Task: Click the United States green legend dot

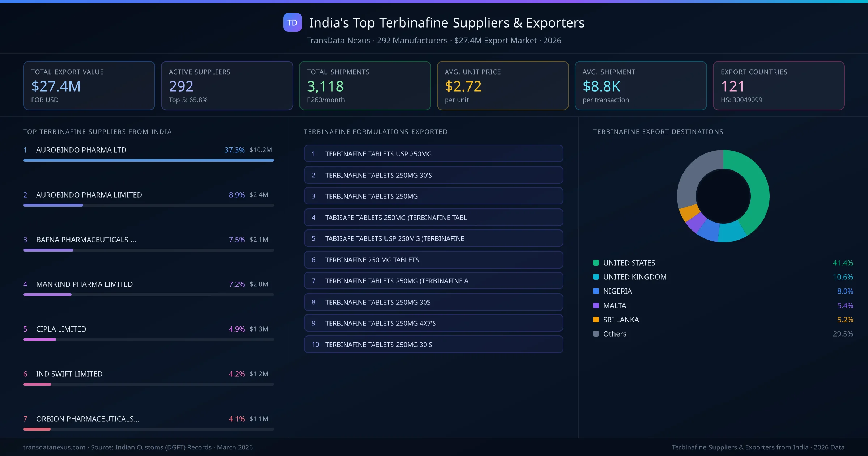Action: pos(596,263)
